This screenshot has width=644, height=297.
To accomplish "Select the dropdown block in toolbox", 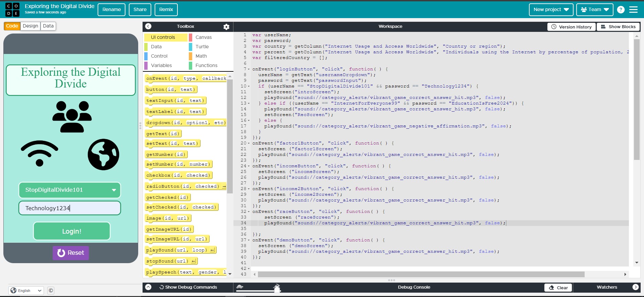I will [x=186, y=123].
